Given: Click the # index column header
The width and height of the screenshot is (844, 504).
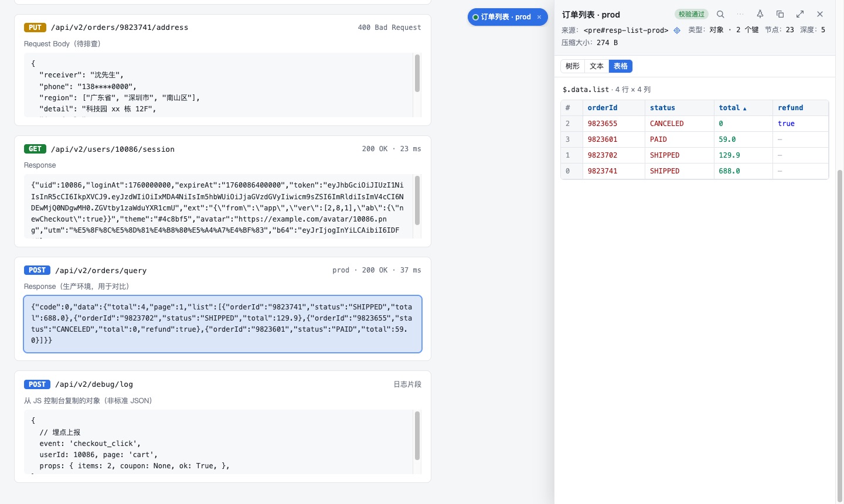Looking at the screenshot, I should 572,108.
